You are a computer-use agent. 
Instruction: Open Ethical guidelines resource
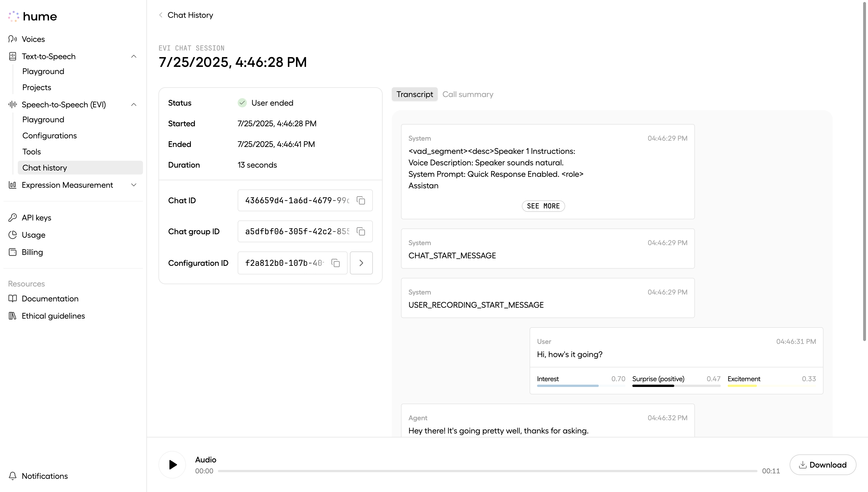tap(53, 316)
